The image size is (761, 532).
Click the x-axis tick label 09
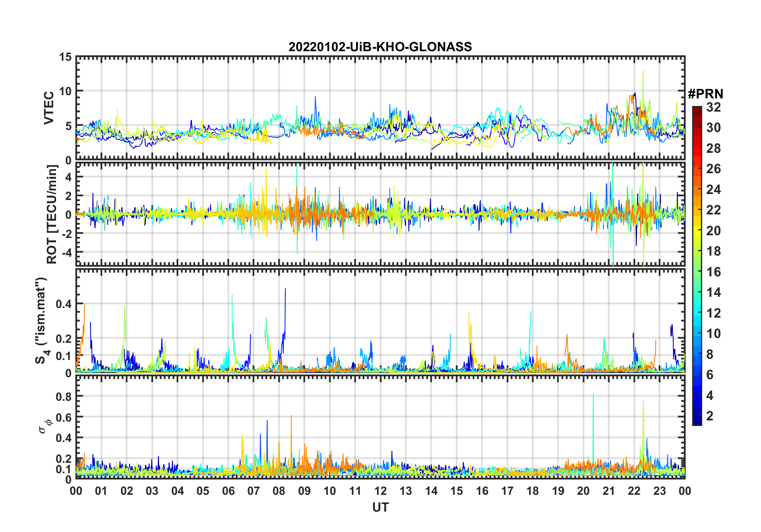coord(304,491)
